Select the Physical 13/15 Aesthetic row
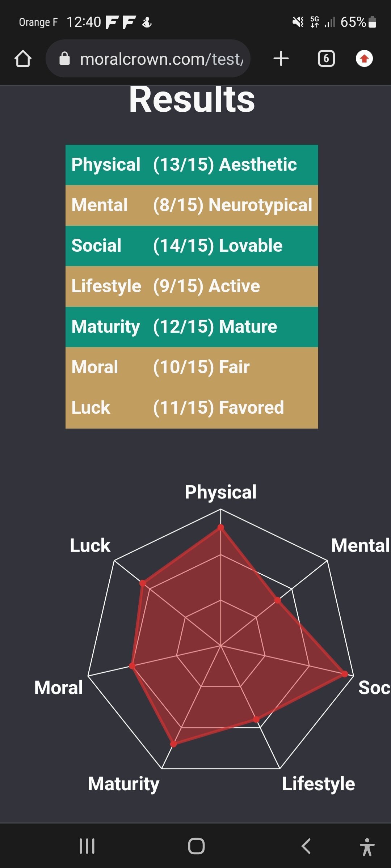391x868 pixels. click(192, 165)
